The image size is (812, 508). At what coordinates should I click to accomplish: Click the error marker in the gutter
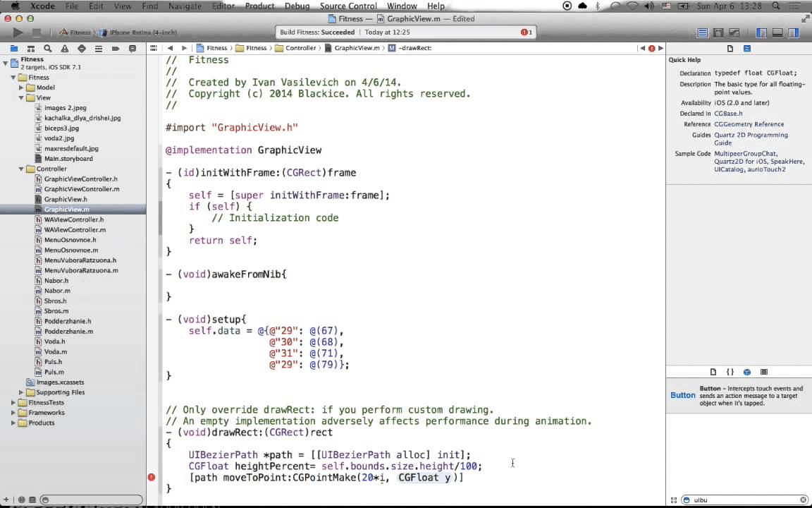(x=152, y=477)
